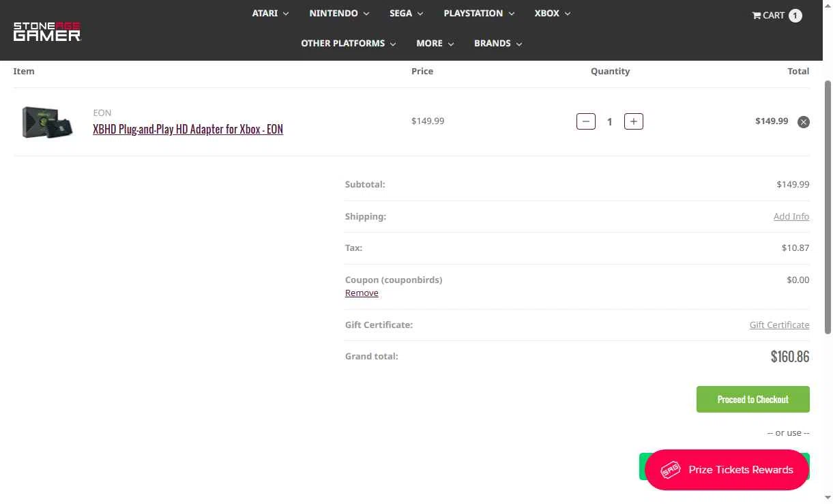This screenshot has width=833, height=504.
Task: Expand the Xbox menu
Action: (x=553, y=13)
